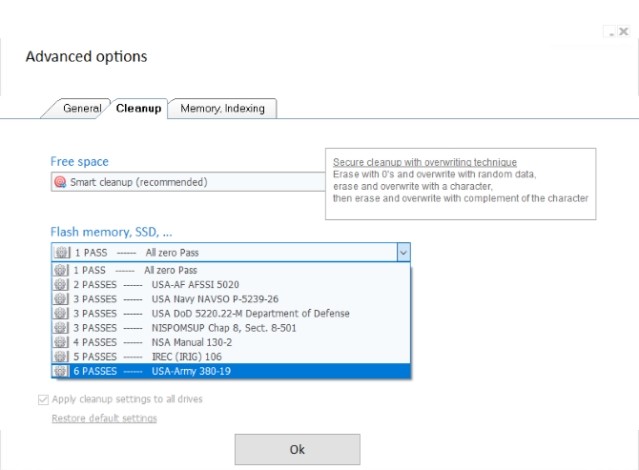Click gear icon beside NISPOMSUP Chap 8 entry
The height and width of the screenshot is (470, 639).
[x=61, y=328]
